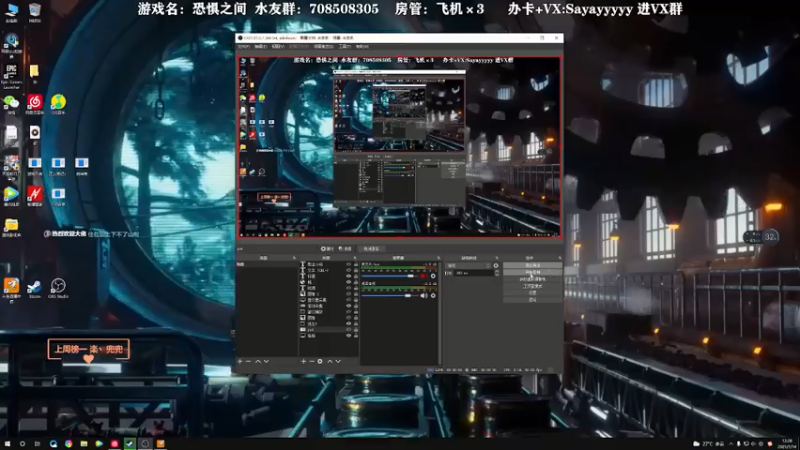Move the selected source down

pos(338,361)
